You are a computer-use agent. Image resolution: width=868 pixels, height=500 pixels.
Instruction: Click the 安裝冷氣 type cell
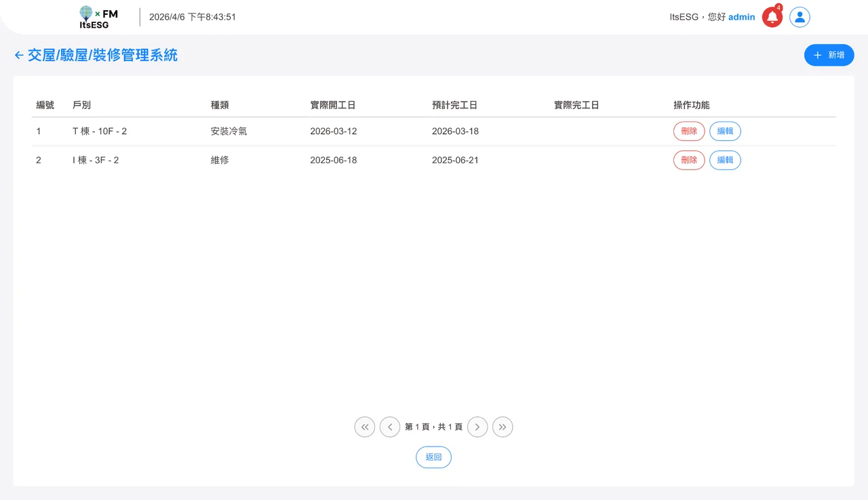click(x=229, y=131)
